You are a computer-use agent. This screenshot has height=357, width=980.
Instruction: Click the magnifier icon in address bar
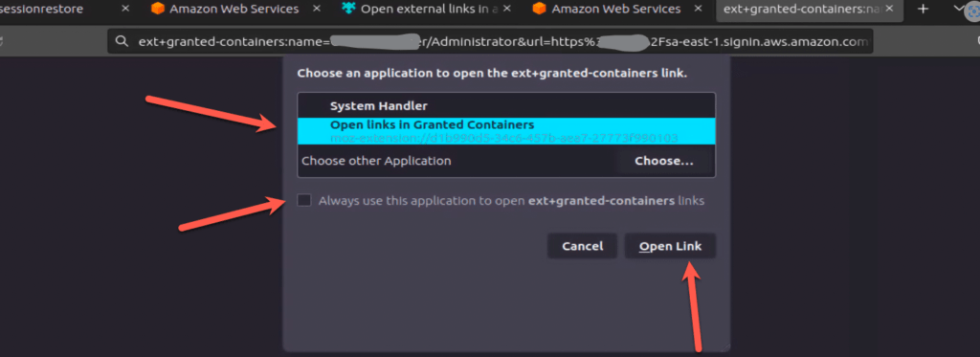point(122,42)
